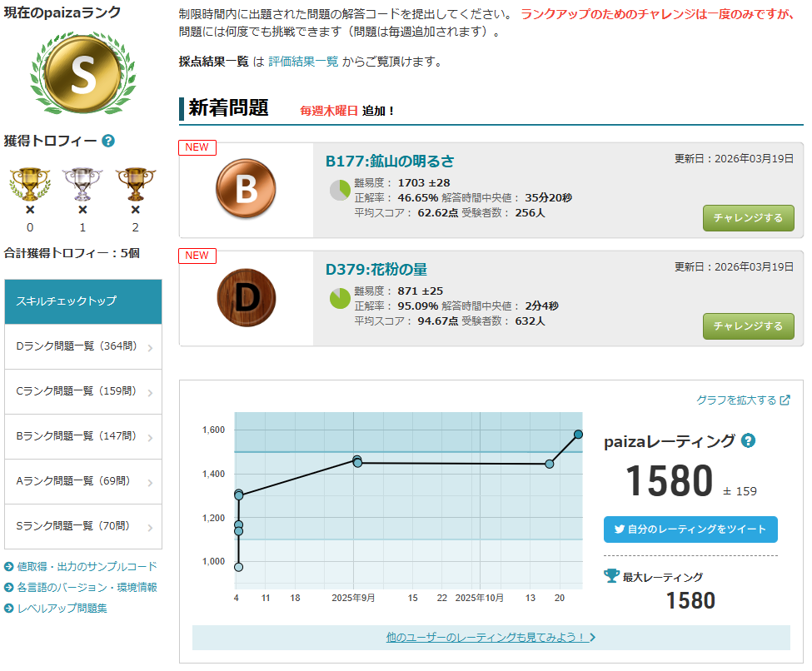The height and width of the screenshot is (671, 812).
Task: Open Bランク問題一覧 (147問)
Action: click(x=82, y=437)
